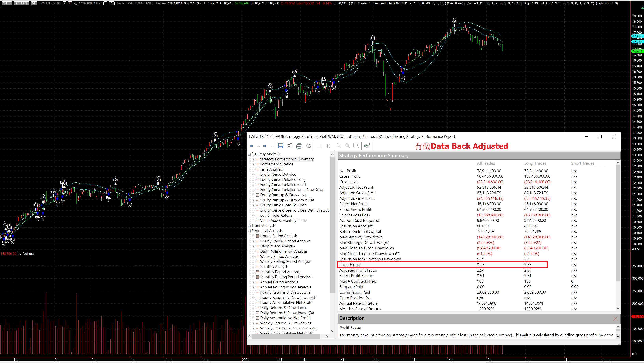Click the zoom out magnifier icon
Viewport: 644px width, 363px height.
pos(347,146)
